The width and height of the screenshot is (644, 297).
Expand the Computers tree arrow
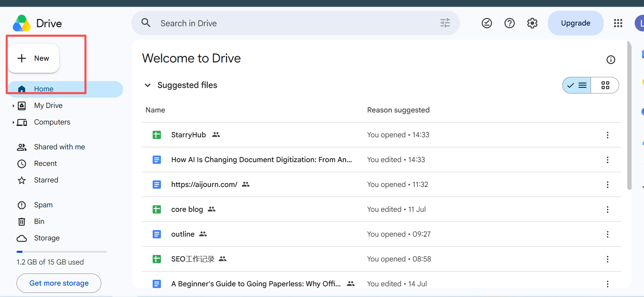[13, 122]
